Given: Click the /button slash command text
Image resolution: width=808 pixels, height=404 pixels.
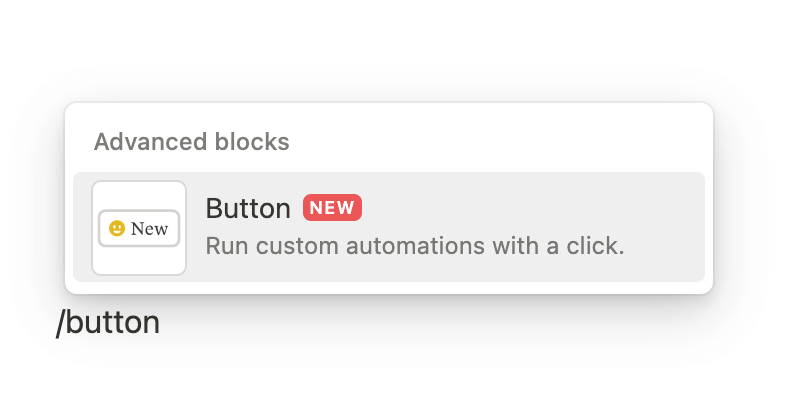Looking at the screenshot, I should (108, 323).
